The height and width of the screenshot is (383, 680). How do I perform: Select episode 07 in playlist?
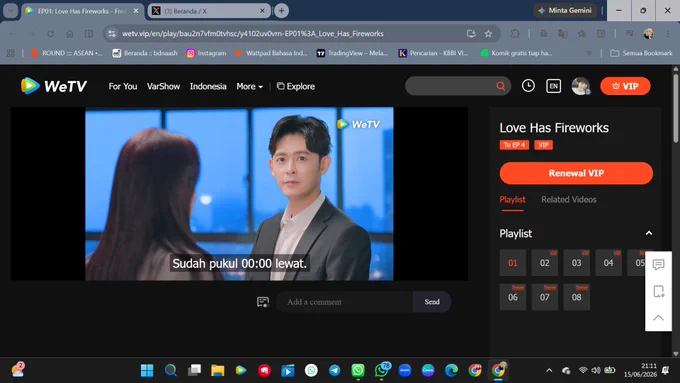[x=545, y=297]
